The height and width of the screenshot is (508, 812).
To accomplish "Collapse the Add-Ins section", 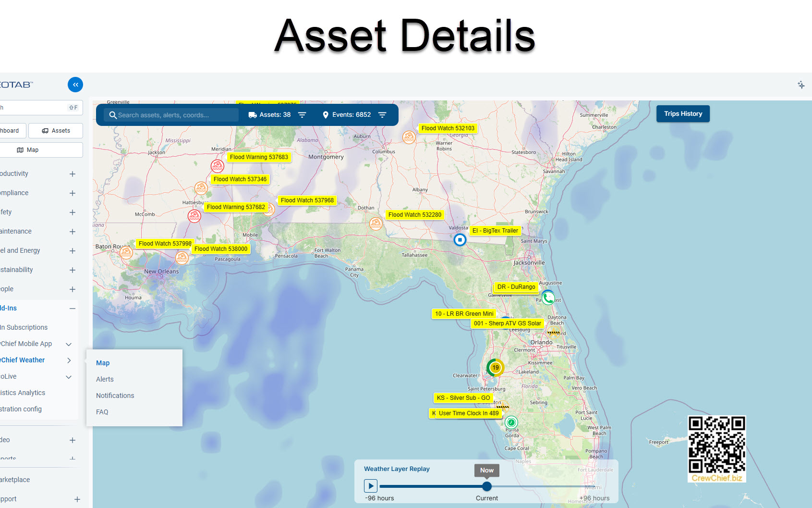I will click(x=73, y=309).
